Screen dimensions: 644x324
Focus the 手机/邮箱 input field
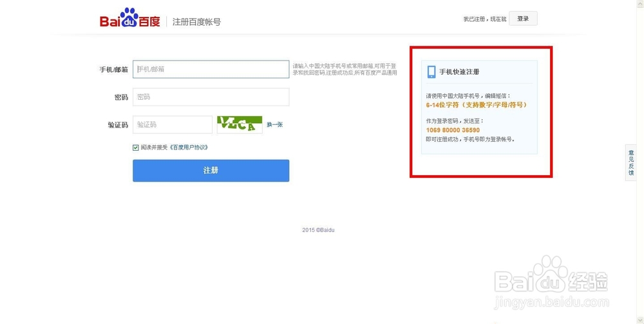click(x=211, y=70)
